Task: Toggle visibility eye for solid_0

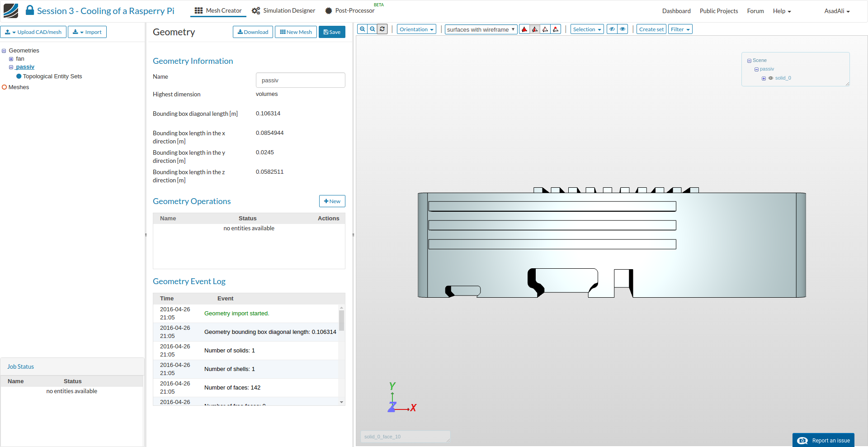Action: (x=771, y=78)
